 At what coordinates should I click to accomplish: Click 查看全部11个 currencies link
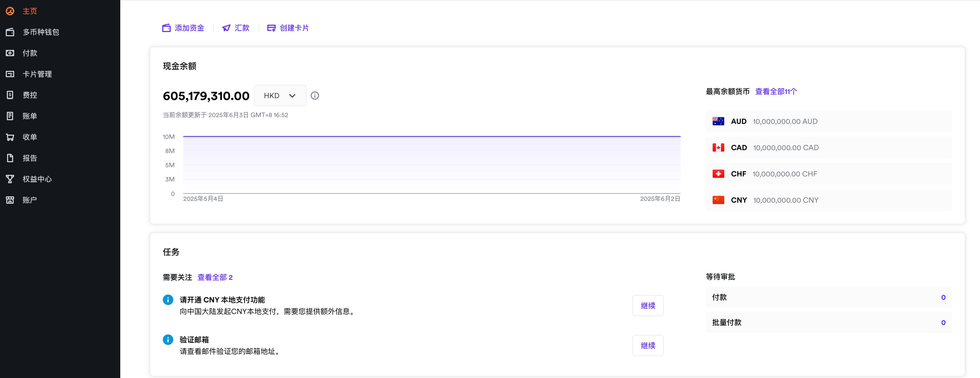point(776,91)
